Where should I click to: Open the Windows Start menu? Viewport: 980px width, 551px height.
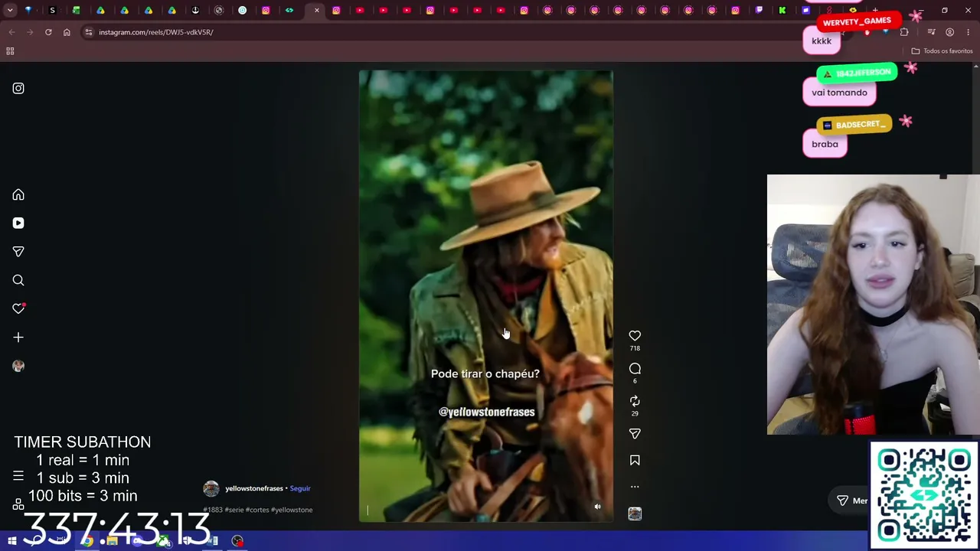pyautogui.click(x=12, y=541)
